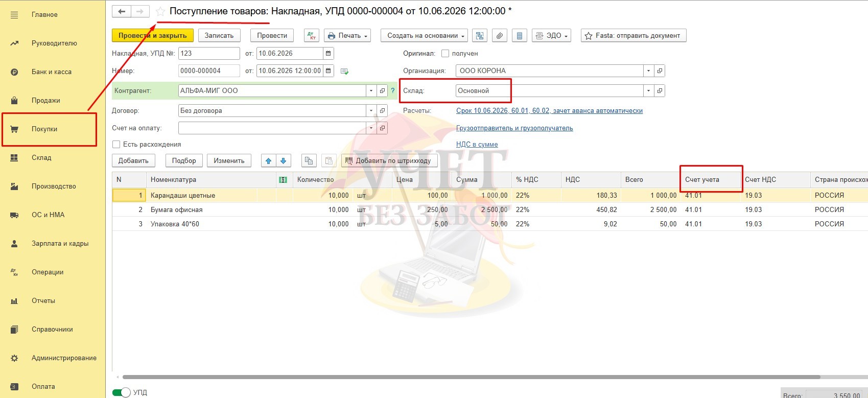Click the green icon column header in table
The image size is (868, 398).
pos(283,180)
